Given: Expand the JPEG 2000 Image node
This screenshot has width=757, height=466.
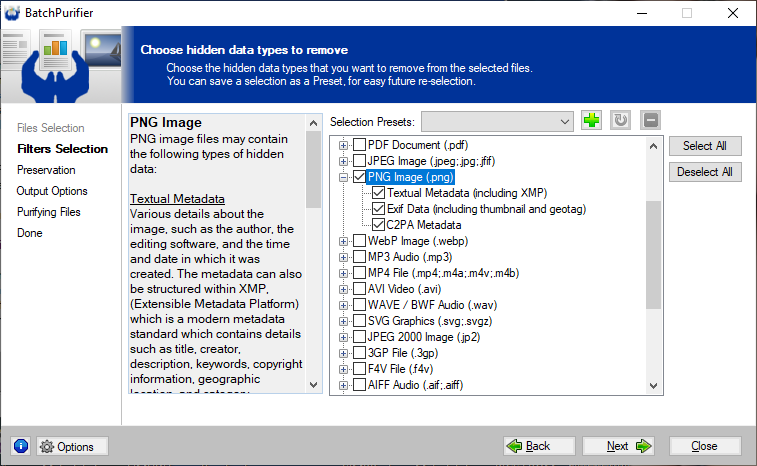Looking at the screenshot, I should click(x=343, y=337).
